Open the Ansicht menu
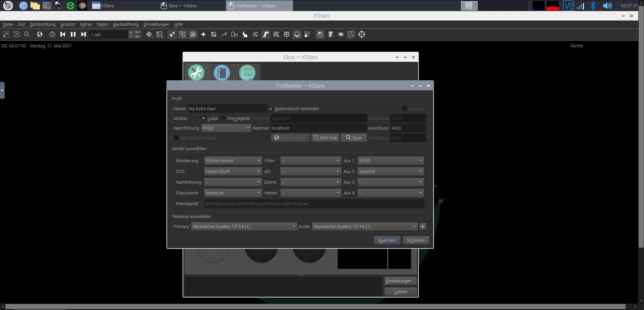The image size is (644, 310). (x=68, y=24)
